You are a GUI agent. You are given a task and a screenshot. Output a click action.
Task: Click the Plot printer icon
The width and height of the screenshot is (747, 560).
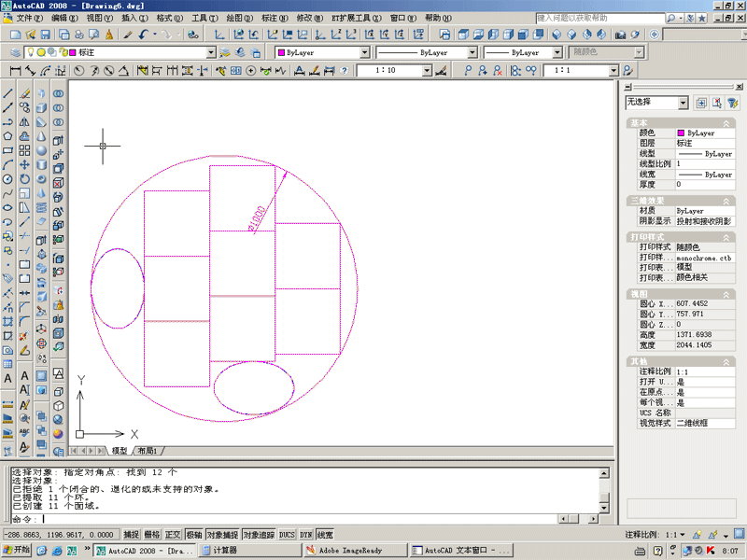click(79, 35)
